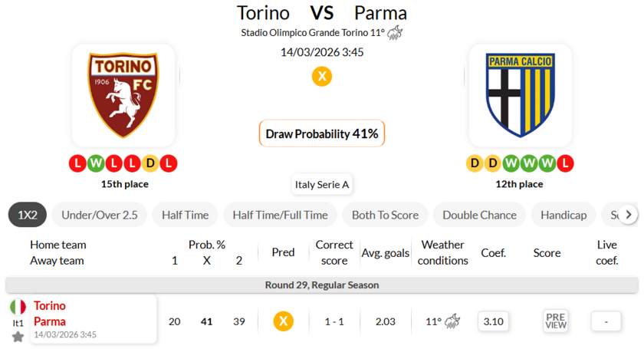This screenshot has width=644, height=349.
Task: Click the Italy Serie A league label
Action: pyautogui.click(x=322, y=184)
